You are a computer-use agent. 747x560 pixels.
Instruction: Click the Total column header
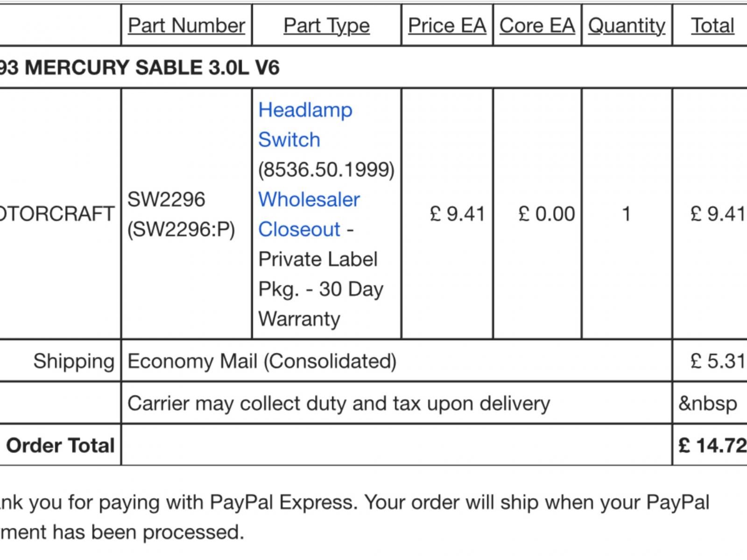[712, 25]
